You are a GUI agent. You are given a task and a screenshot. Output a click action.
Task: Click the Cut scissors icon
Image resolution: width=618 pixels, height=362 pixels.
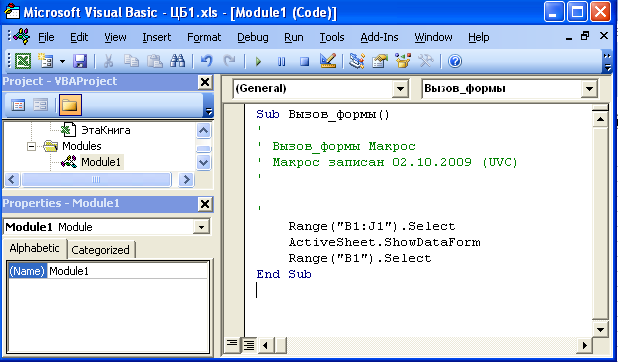108,61
